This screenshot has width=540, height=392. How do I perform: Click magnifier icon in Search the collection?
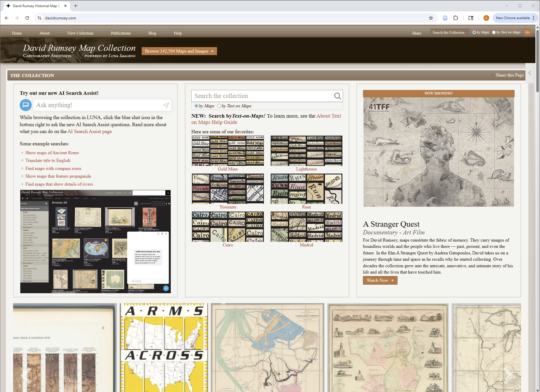[x=338, y=96]
